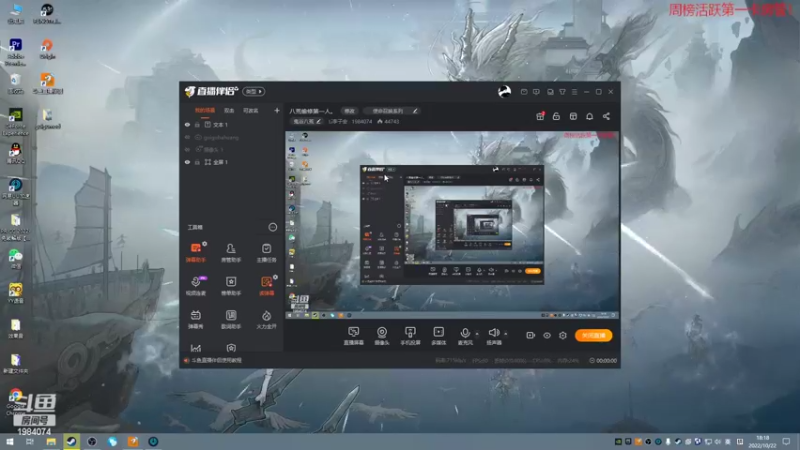Click the record video icon near 关闭直播
Screen dimensions: 800x450
[531, 335]
